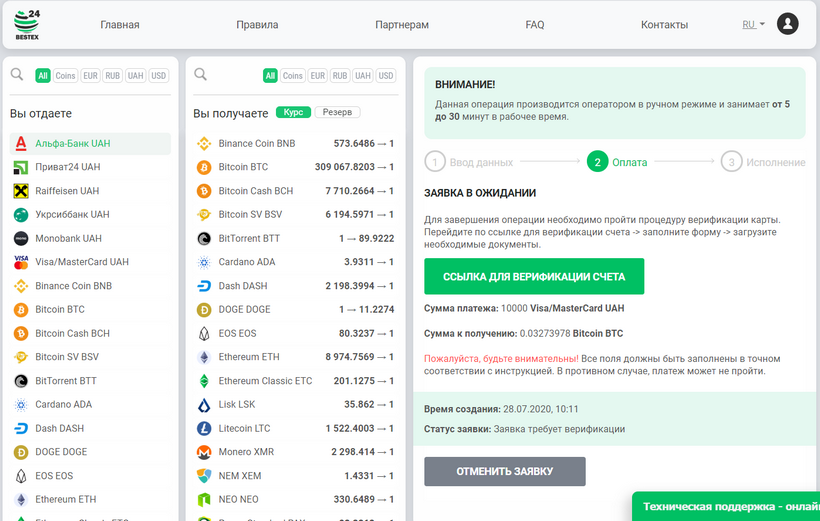The image size is (820, 521).
Task: Choose the Ethereum ETH icon in the receive list
Action: 203,357
